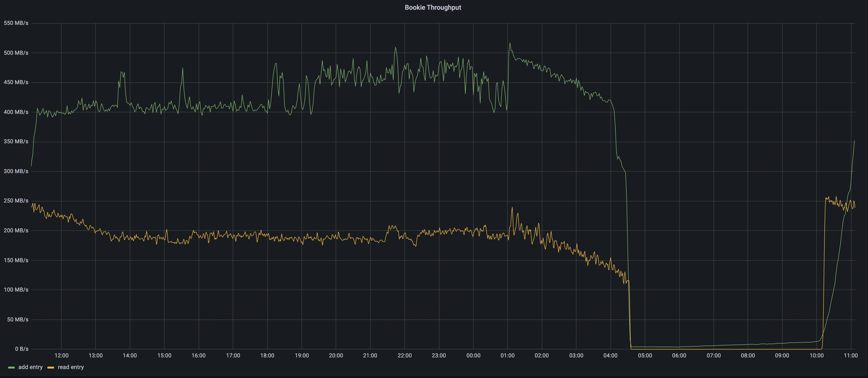Click the '05:00' timestamp on the time axis

pyautogui.click(x=646, y=355)
